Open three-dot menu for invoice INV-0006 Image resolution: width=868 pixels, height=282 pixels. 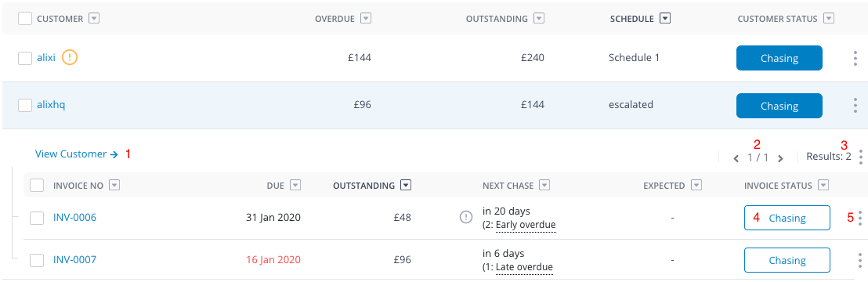point(859,218)
